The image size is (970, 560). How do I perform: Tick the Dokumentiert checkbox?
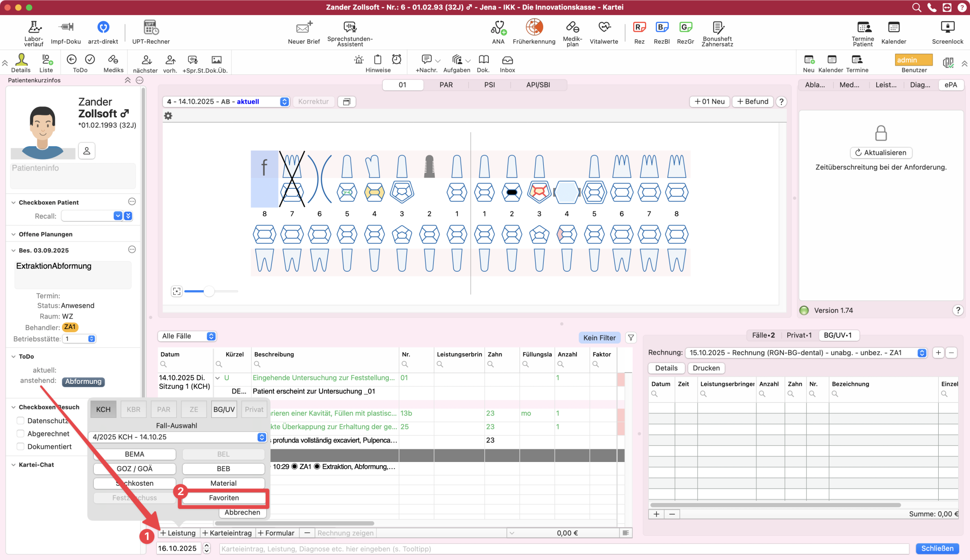[x=20, y=446]
